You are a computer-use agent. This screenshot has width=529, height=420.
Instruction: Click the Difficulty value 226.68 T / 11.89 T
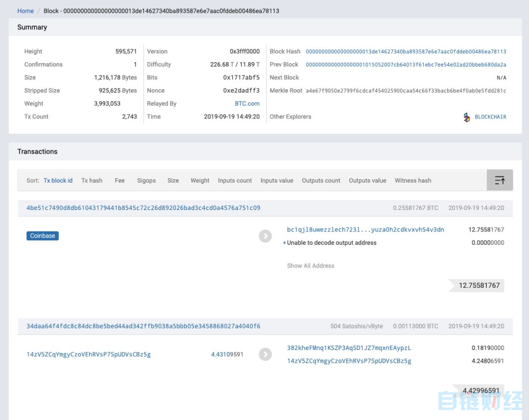(x=235, y=65)
